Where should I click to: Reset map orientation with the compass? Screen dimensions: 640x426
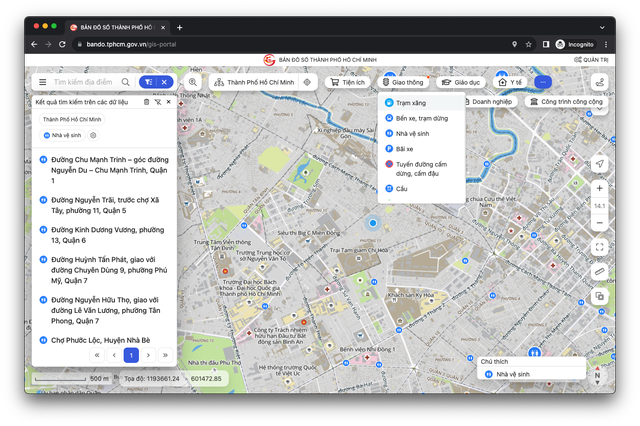598,375
